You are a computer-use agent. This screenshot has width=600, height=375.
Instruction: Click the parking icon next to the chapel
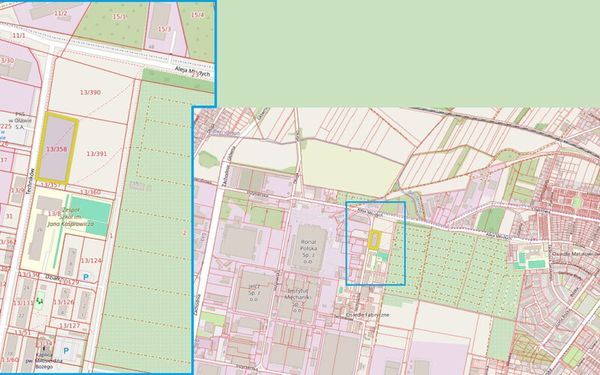(66, 351)
